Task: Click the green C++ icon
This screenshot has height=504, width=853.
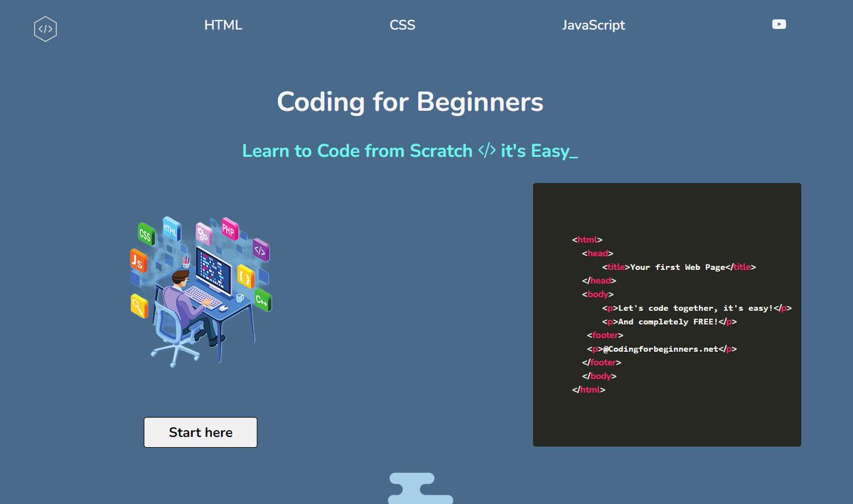Action: [x=262, y=301]
